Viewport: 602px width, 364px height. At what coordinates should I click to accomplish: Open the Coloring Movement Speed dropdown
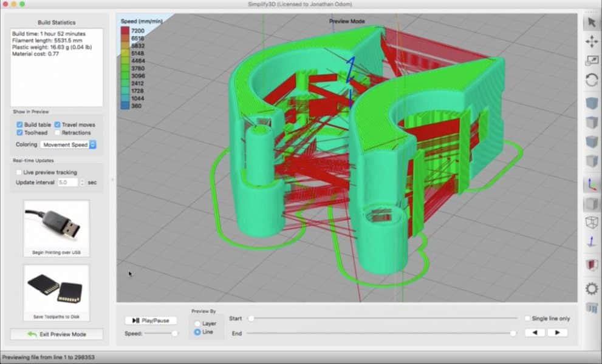coord(68,144)
